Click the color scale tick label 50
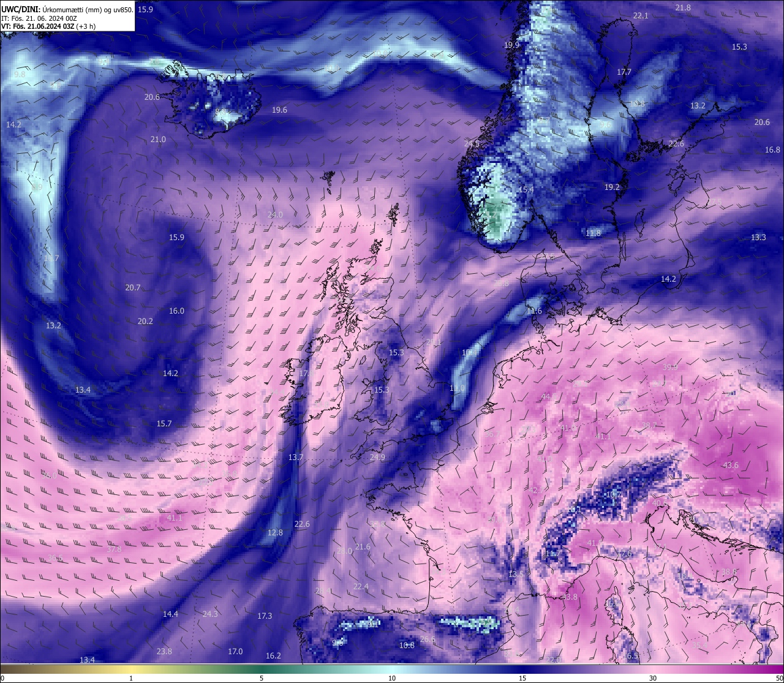 point(778,678)
